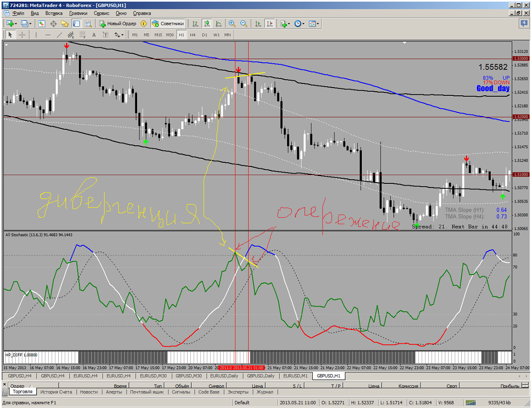Image resolution: width=532 pixels, height=408 pixels.
Task: Select W1 timeframe button
Action: [216, 34]
